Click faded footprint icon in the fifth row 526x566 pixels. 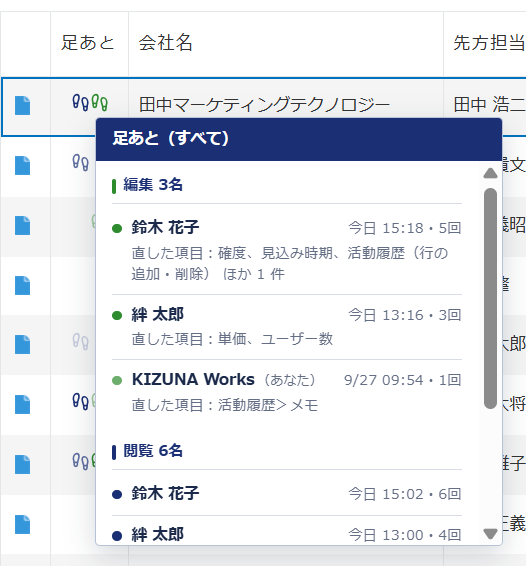tap(81, 341)
